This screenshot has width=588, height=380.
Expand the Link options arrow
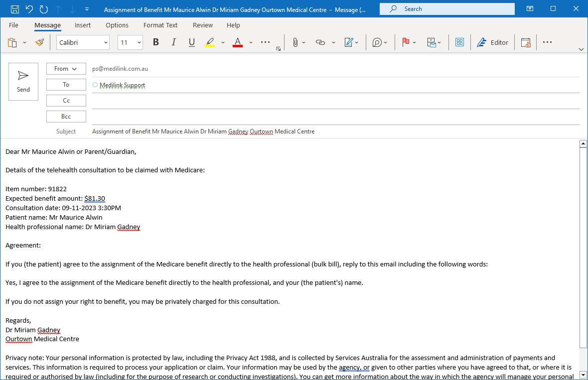tap(333, 43)
